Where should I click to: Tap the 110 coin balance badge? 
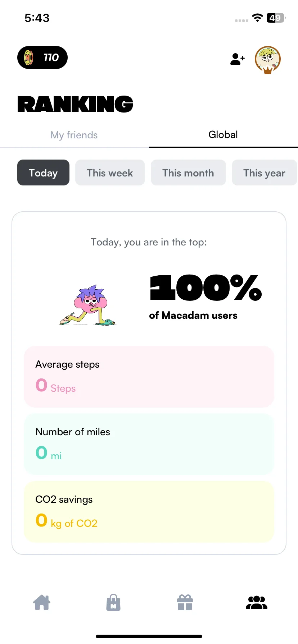pyautogui.click(x=42, y=57)
